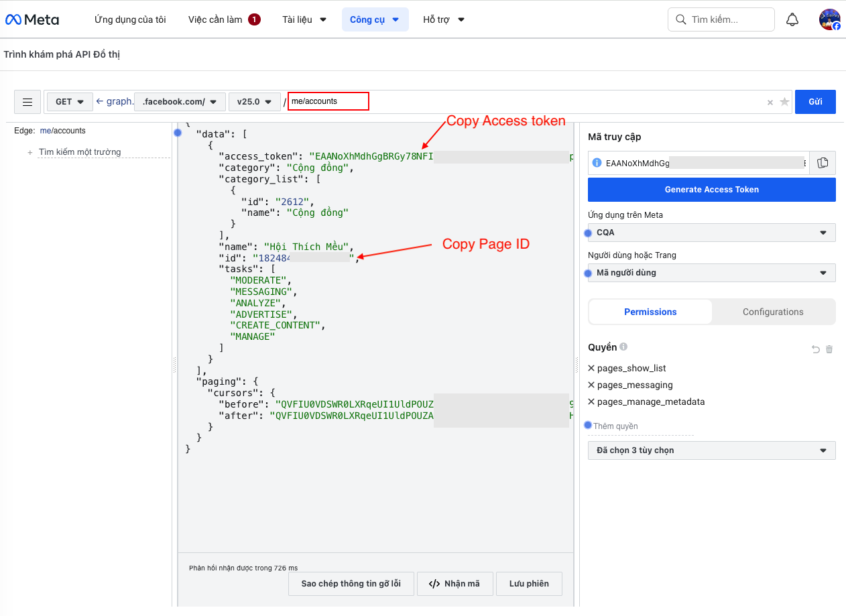Image resolution: width=846 pixels, height=616 pixels.
Task: Switch to the Configurations tab
Action: coord(773,312)
